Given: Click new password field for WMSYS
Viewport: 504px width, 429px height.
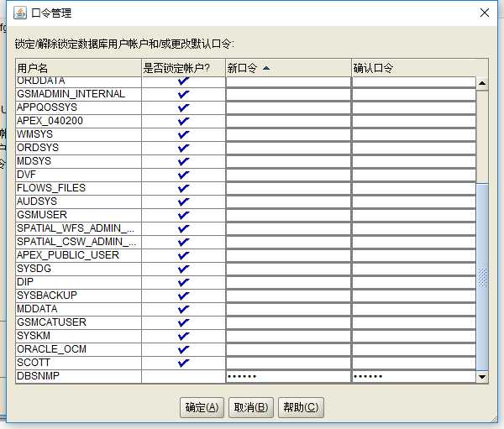Looking at the screenshot, I should [x=288, y=134].
